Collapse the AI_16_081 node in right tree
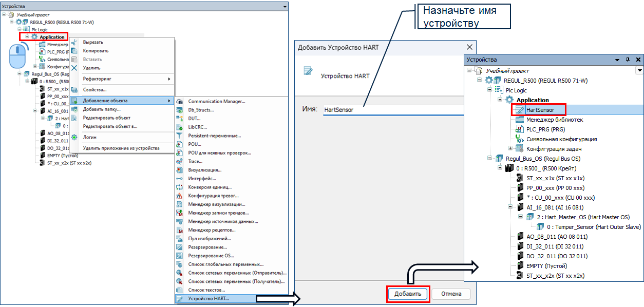Screen dimensions: 644x307 tap(510, 207)
